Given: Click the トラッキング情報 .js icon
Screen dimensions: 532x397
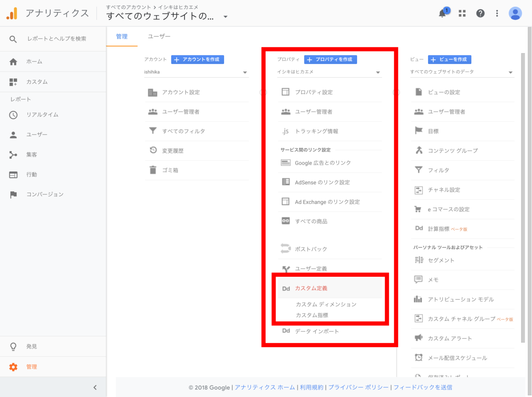Looking at the screenshot, I should coord(285,132).
